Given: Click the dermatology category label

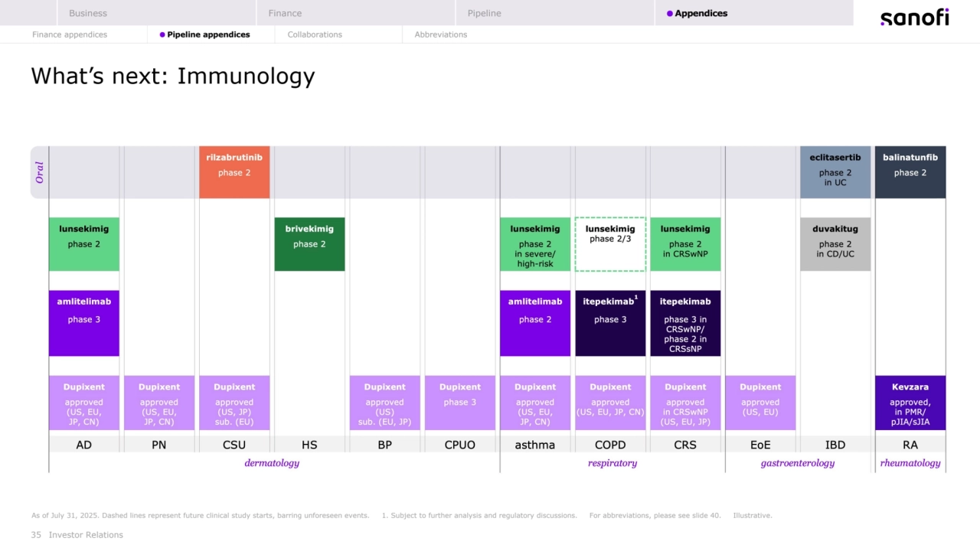Looking at the screenshot, I should [272, 463].
